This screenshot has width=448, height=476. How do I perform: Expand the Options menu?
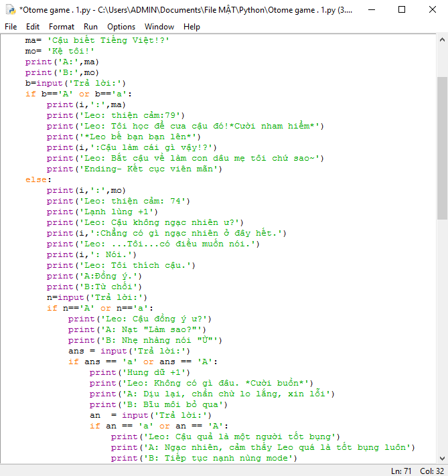pyautogui.click(x=121, y=27)
